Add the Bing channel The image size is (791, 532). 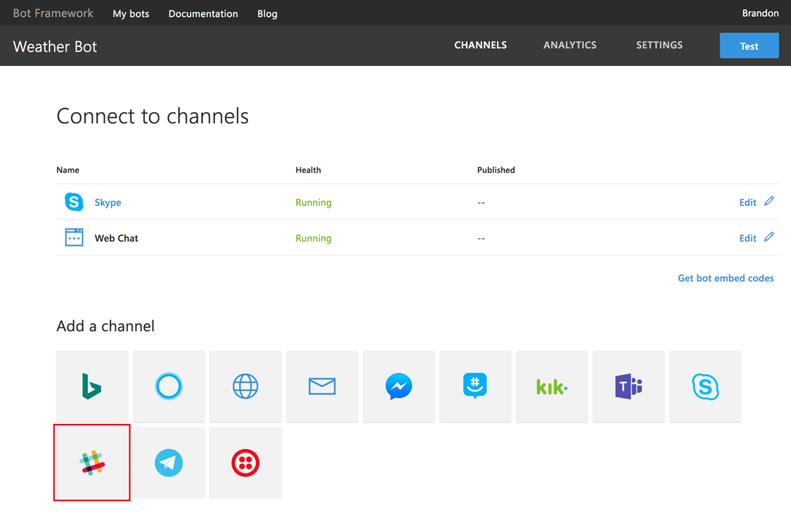coord(92,386)
